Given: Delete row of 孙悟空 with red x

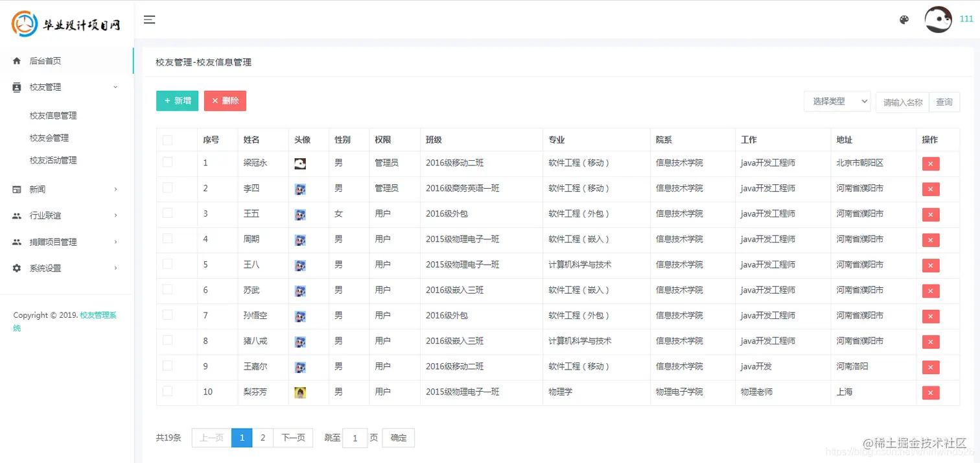Looking at the screenshot, I should coord(931,316).
